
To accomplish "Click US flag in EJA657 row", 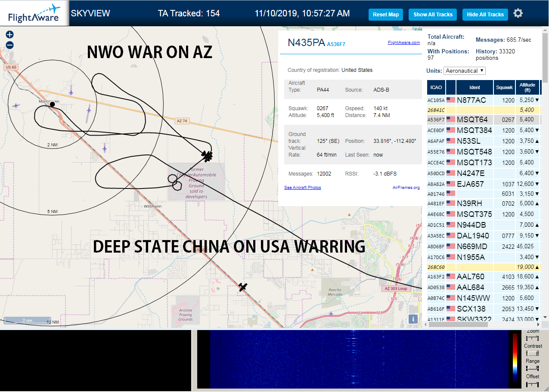I will tap(451, 184).
